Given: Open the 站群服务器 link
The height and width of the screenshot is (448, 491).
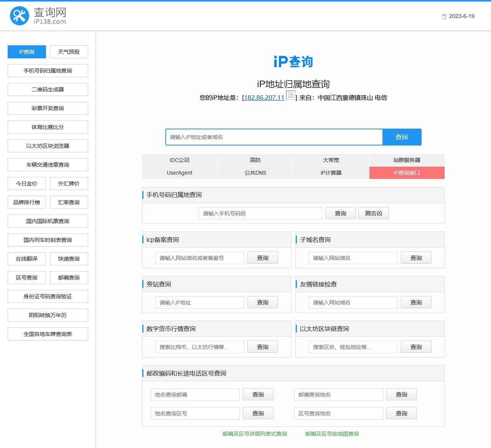Looking at the screenshot, I should [x=407, y=160].
